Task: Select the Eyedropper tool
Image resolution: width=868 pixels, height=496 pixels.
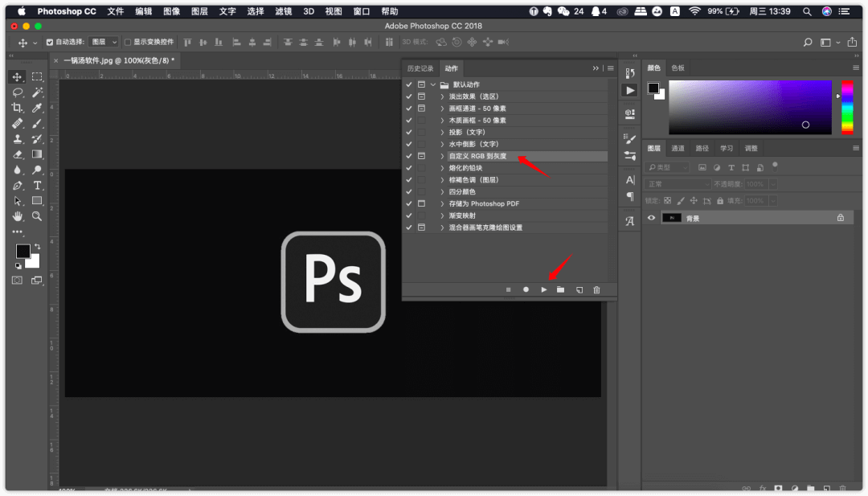Action: coord(37,108)
